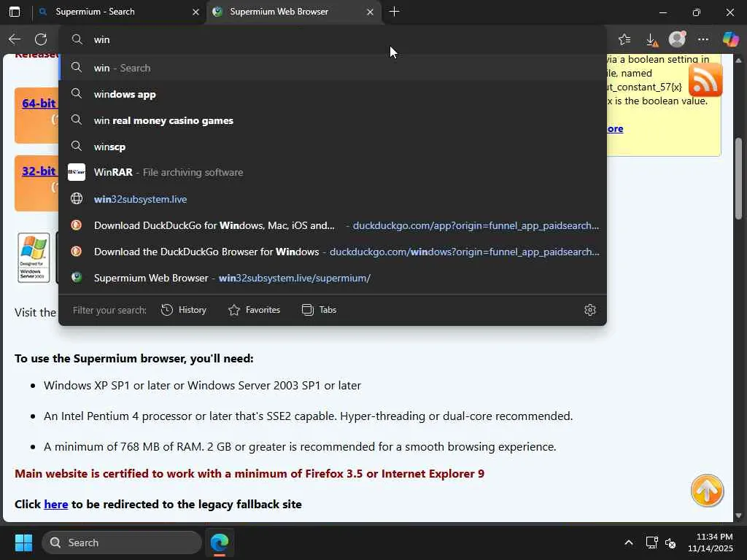The width and height of the screenshot is (747, 560).
Task: Open the Copilot sidebar icon
Action: [730, 39]
